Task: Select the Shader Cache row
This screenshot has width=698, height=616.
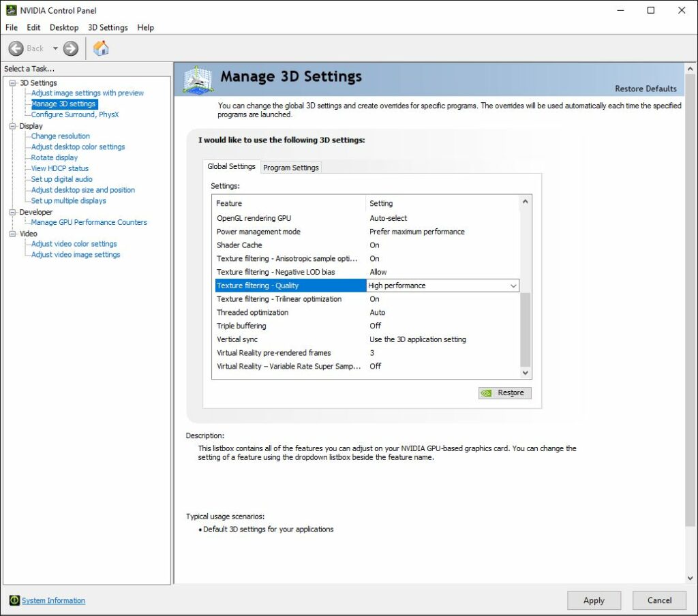Action: [367, 245]
